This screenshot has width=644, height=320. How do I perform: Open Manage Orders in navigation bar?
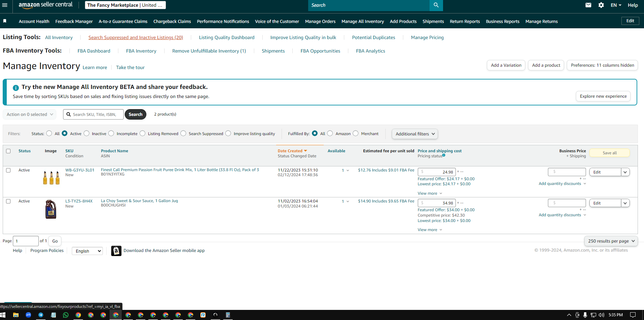click(320, 21)
